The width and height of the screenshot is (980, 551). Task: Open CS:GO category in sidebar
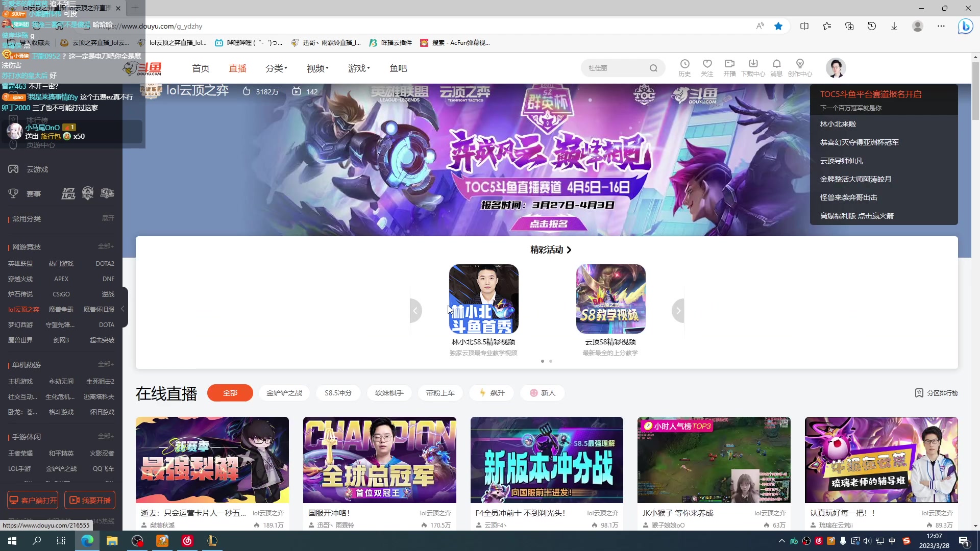61,294
